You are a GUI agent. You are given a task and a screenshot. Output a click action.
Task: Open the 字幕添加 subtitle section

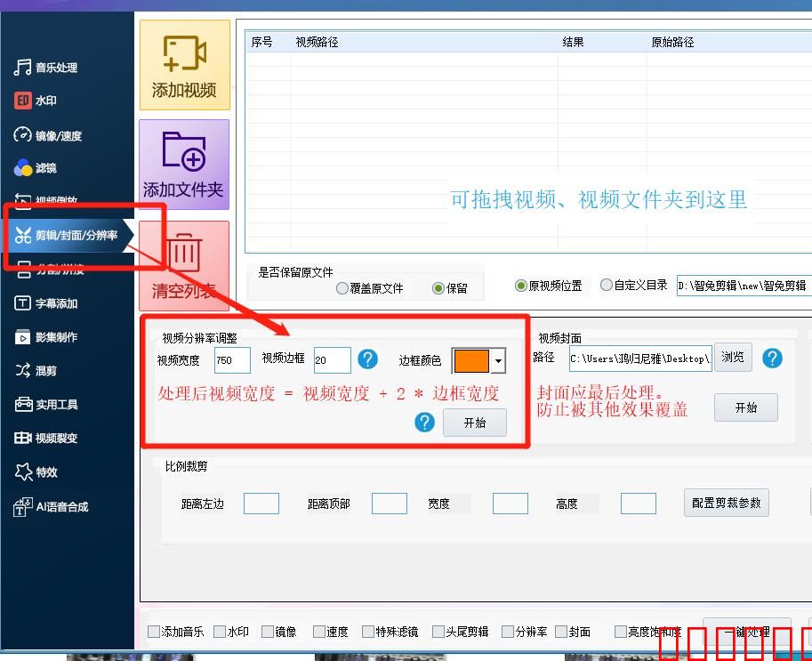45,303
